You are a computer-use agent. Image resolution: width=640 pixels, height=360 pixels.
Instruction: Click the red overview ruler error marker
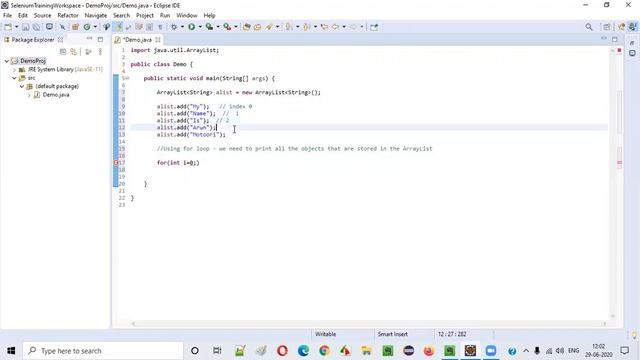click(x=619, y=163)
